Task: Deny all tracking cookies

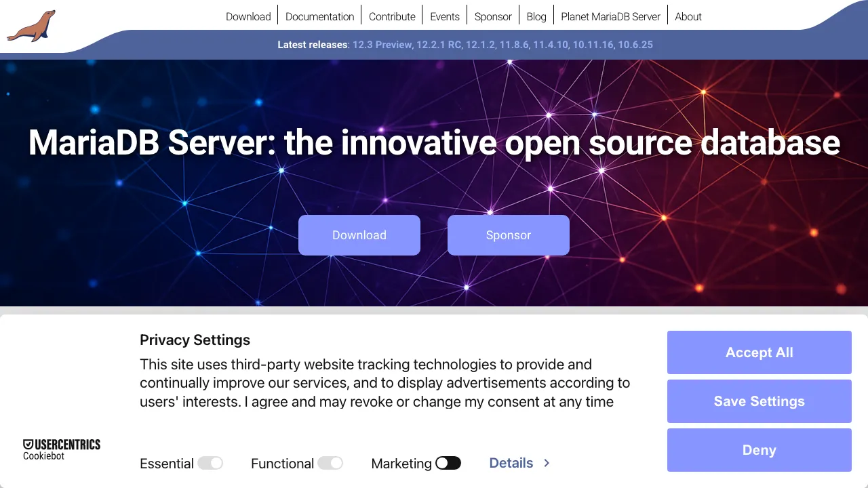Action: click(x=759, y=450)
